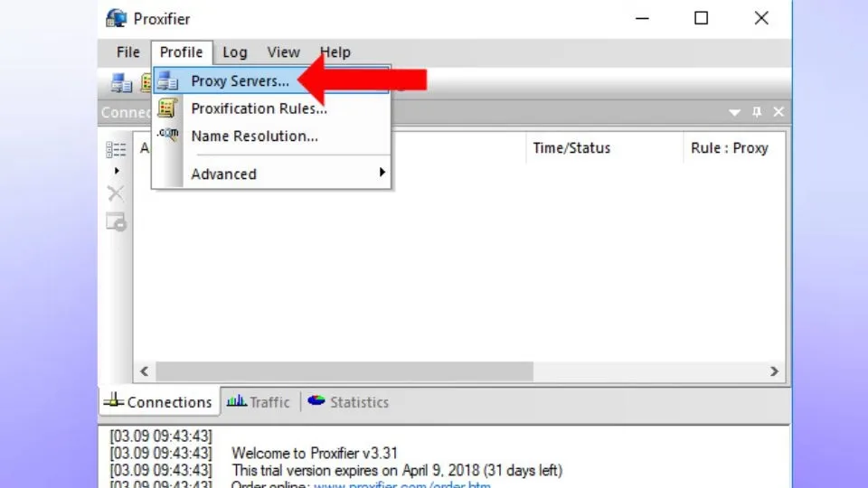Image resolution: width=868 pixels, height=488 pixels.
Task: Sort by Rule : Proxy column header
Action: 734,147
